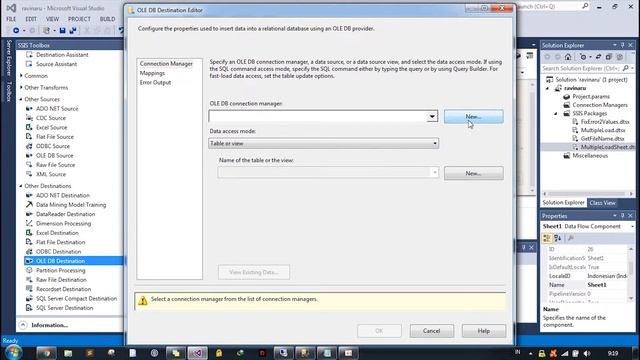Viewport: 640px width, 360px height.
Task: Select the Flat File Source toolbox item
Action: 55,137
